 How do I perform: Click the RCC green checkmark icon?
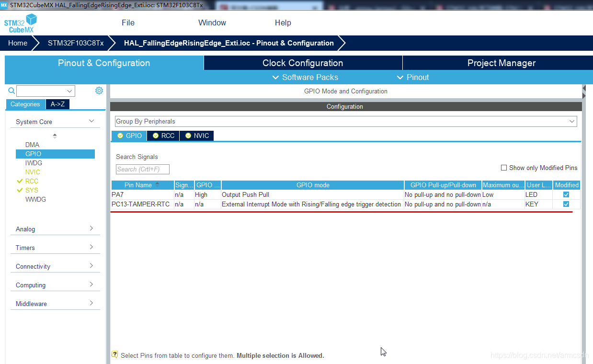(x=20, y=181)
